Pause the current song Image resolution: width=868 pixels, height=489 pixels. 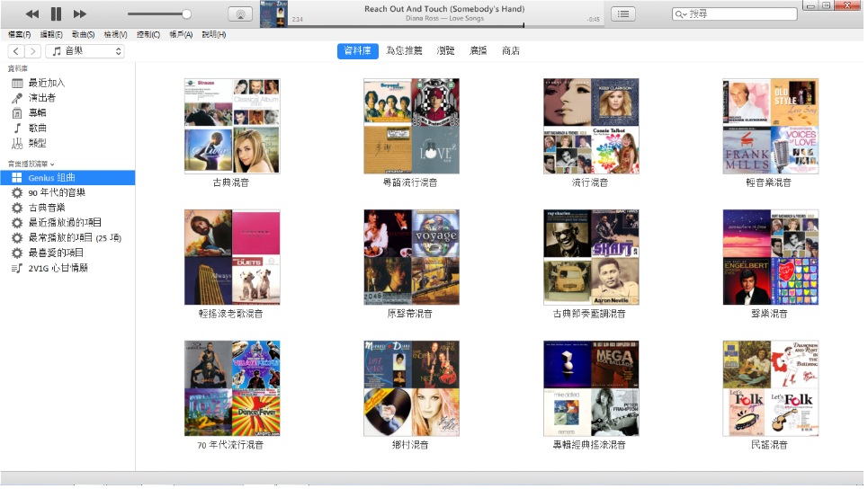coord(56,13)
